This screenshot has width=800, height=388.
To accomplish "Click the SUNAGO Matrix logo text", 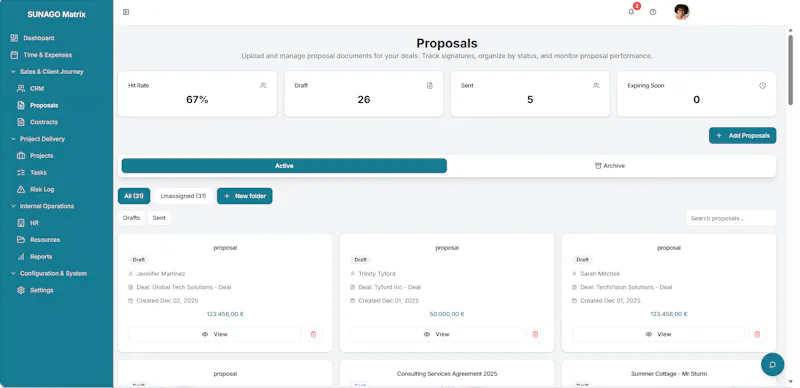I will pos(56,14).
